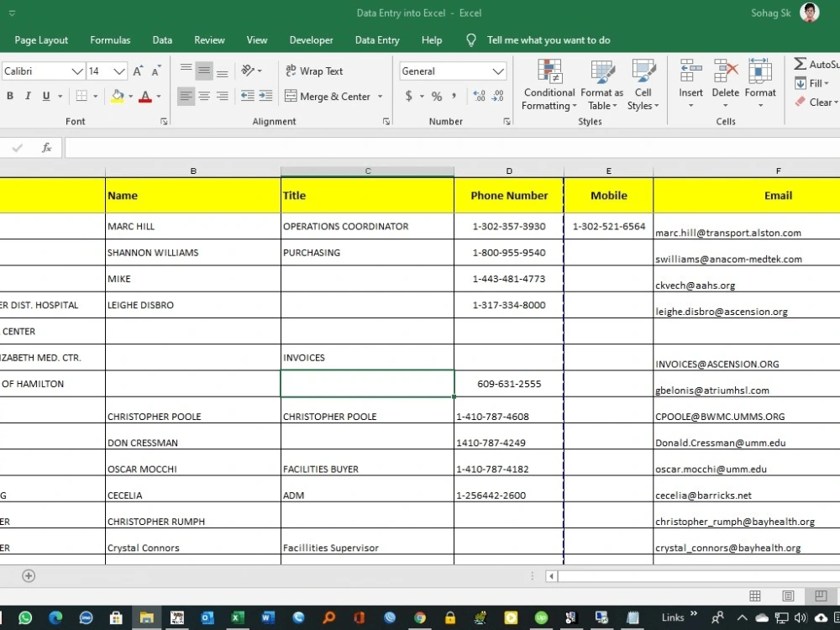Image resolution: width=840 pixels, height=630 pixels.
Task: Toggle Underline formatting
Action: coord(46,96)
